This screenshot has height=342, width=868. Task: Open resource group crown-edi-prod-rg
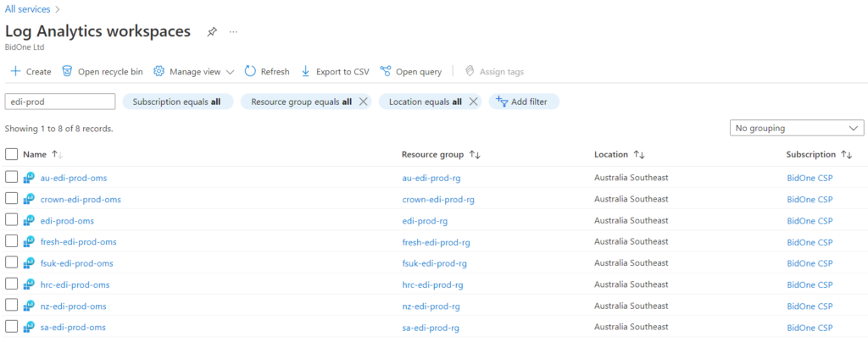tap(438, 200)
